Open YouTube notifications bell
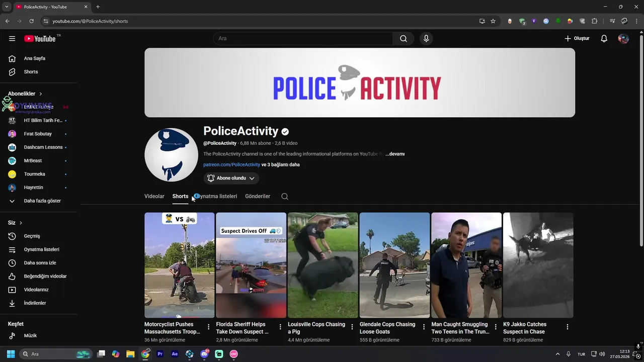The width and height of the screenshot is (644, 362). point(604,39)
